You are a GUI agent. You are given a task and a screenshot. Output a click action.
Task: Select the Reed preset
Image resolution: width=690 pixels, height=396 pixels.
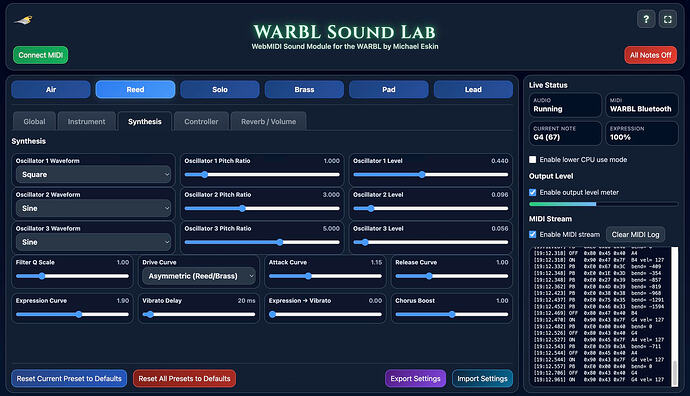click(x=135, y=89)
